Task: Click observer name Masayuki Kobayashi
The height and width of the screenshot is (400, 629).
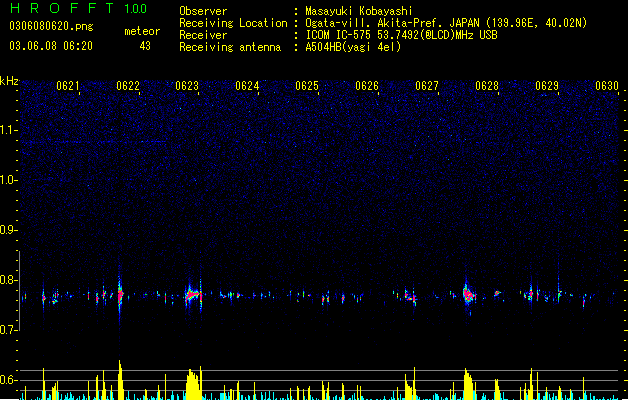Action: (359, 11)
